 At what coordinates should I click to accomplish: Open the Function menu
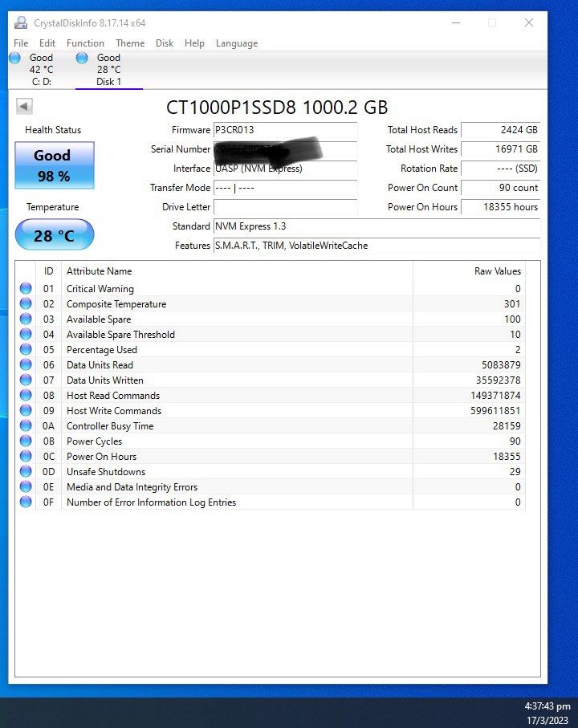tap(85, 43)
